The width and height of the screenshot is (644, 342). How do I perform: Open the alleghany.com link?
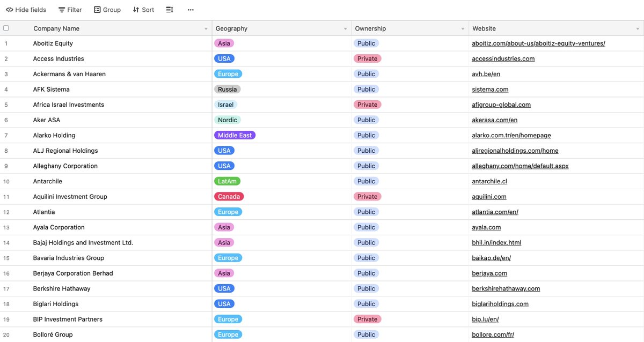(520, 166)
